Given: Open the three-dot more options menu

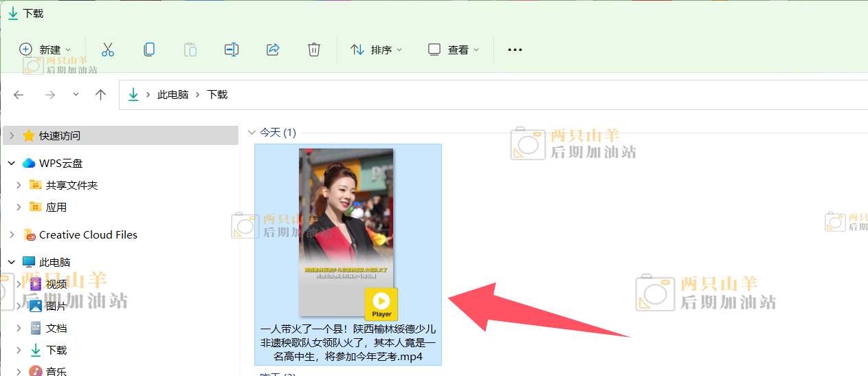Looking at the screenshot, I should click(x=515, y=49).
